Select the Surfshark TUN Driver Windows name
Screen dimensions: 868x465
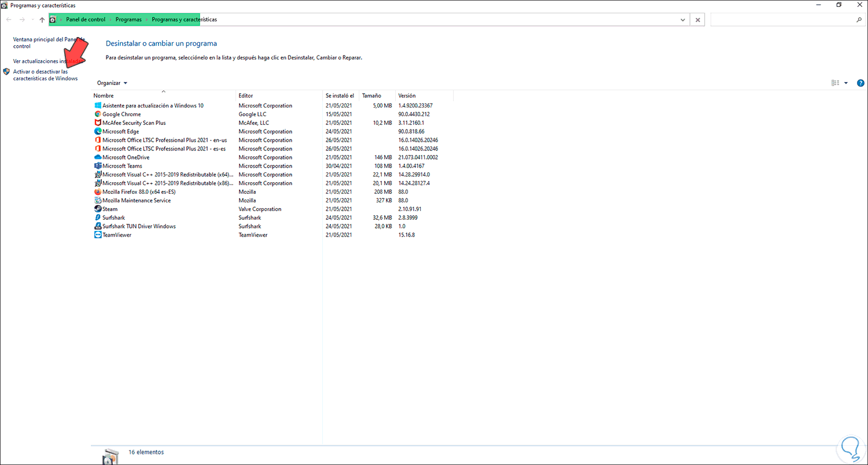[x=139, y=227]
